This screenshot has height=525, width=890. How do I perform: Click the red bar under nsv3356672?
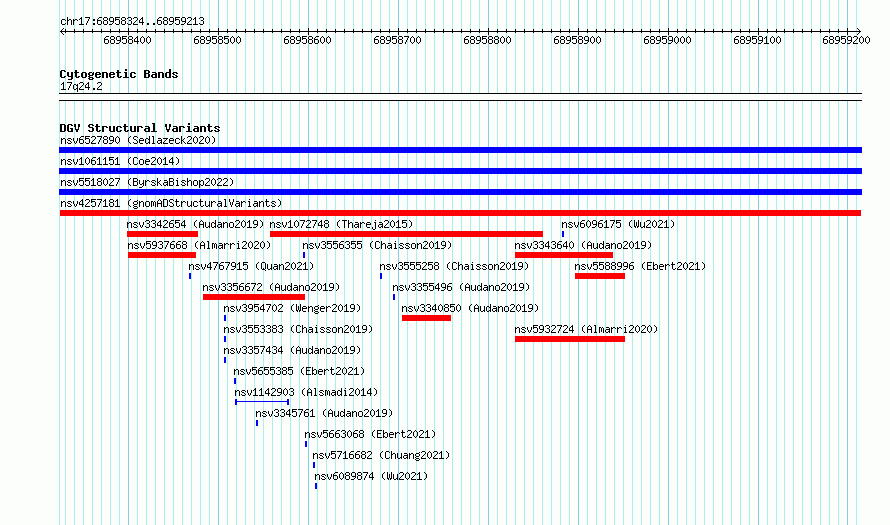pyautogui.click(x=254, y=297)
